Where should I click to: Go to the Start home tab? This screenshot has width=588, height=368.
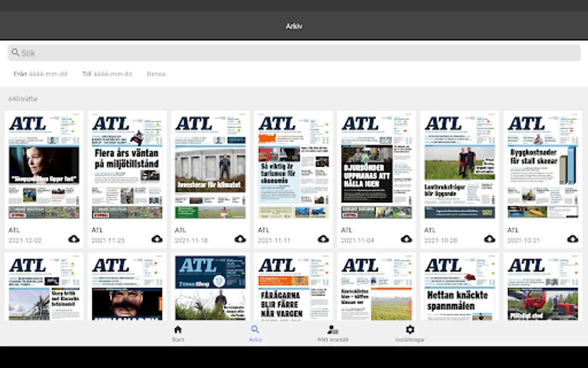click(x=178, y=334)
